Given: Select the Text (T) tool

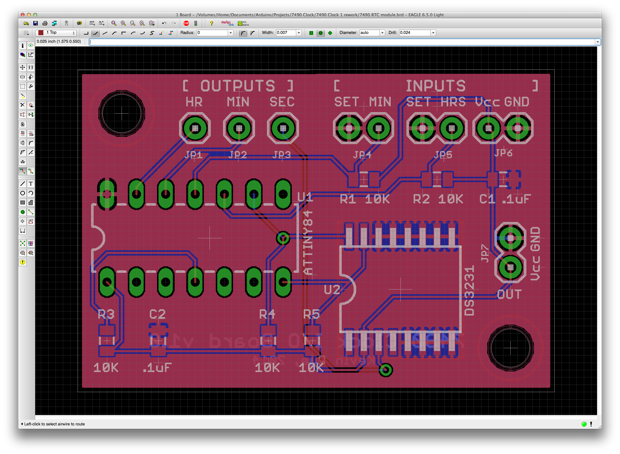Looking at the screenshot, I should 30,183.
